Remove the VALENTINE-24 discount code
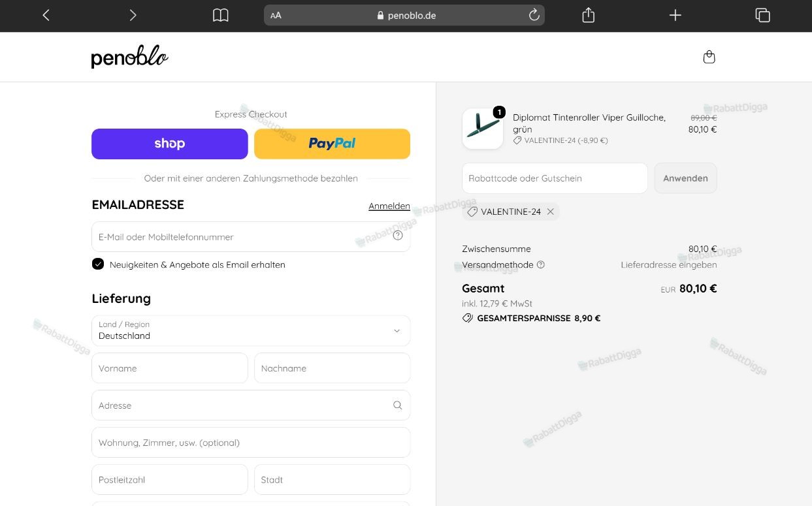 tap(551, 212)
